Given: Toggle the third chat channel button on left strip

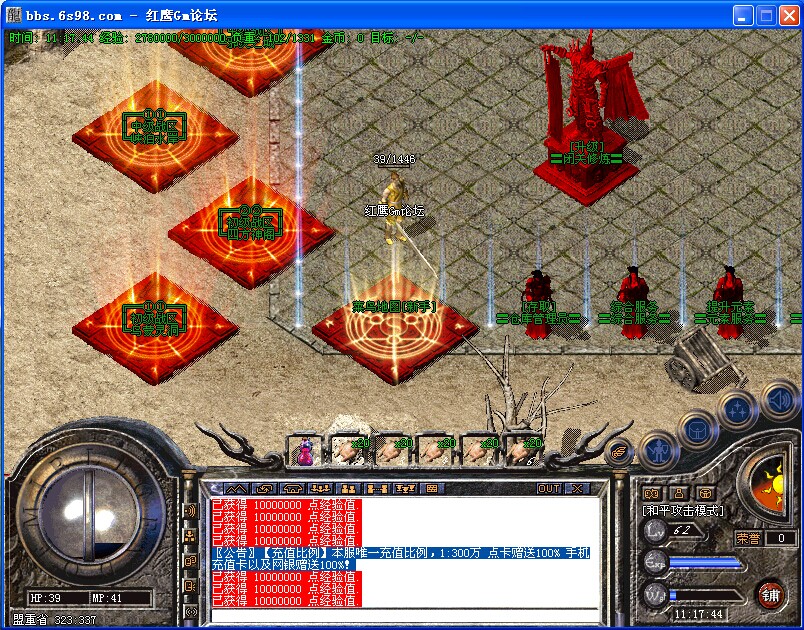Looking at the screenshot, I should (191, 561).
